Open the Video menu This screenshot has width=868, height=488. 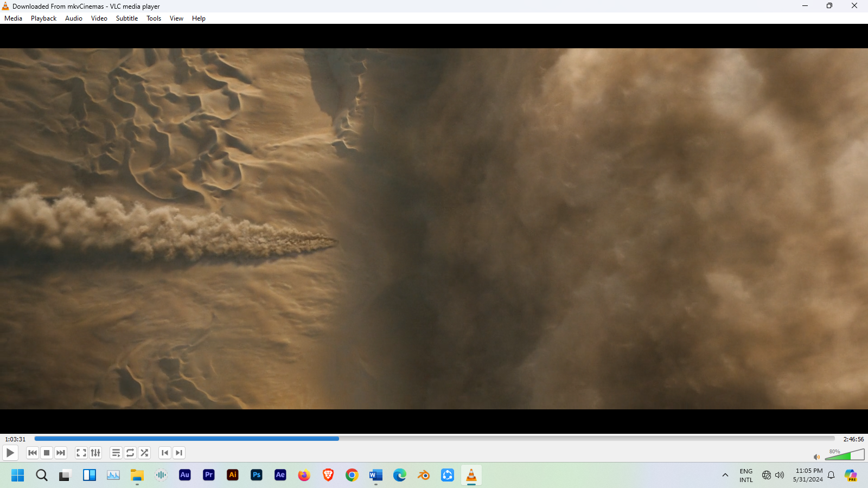point(99,18)
